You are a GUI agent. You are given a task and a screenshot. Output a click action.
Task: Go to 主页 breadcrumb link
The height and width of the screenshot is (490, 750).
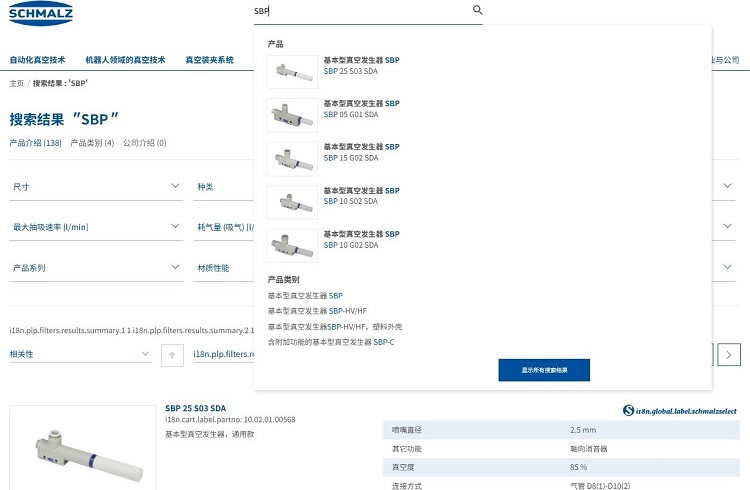click(x=16, y=83)
